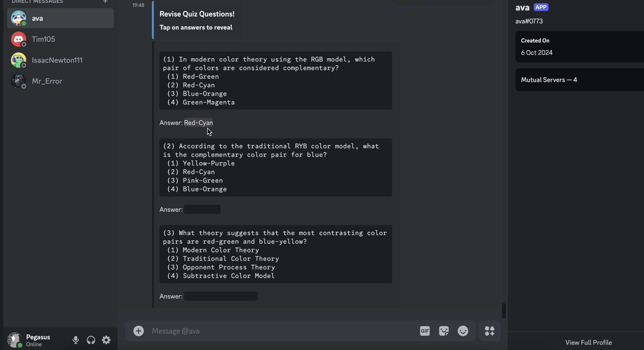Create a new direct message with plus icon
644x350 pixels.
click(x=105, y=2)
